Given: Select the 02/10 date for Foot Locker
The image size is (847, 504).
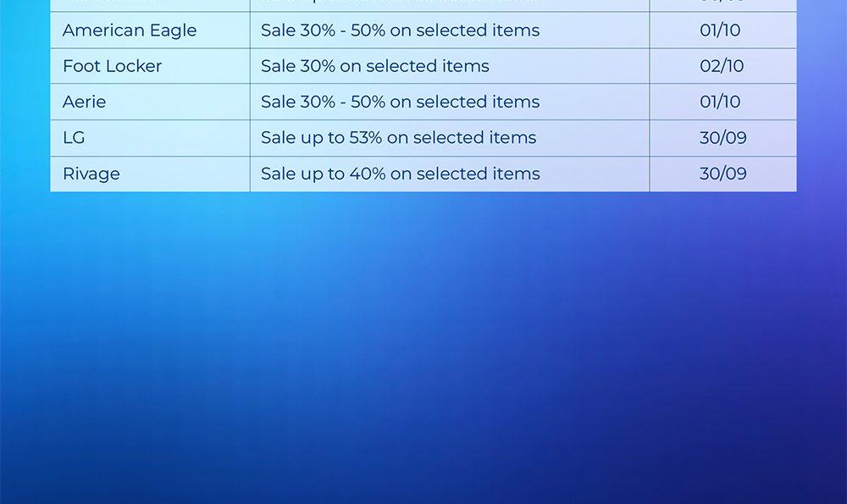Looking at the screenshot, I should [x=722, y=66].
